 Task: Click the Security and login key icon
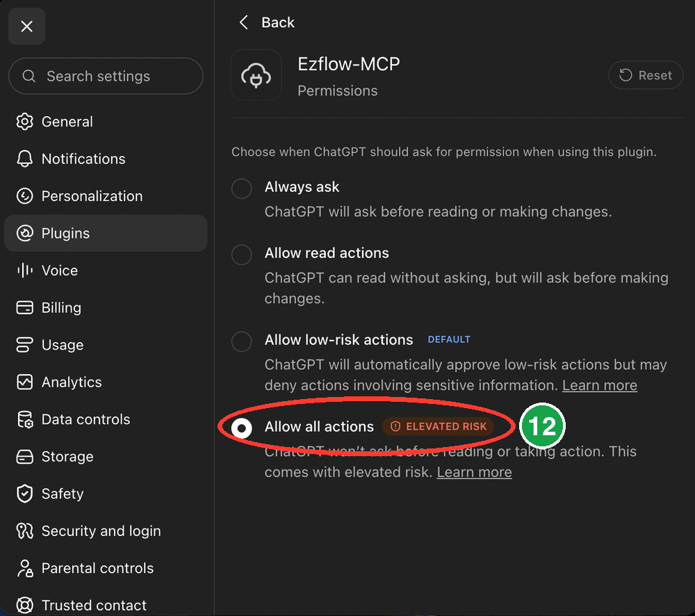[x=25, y=531]
